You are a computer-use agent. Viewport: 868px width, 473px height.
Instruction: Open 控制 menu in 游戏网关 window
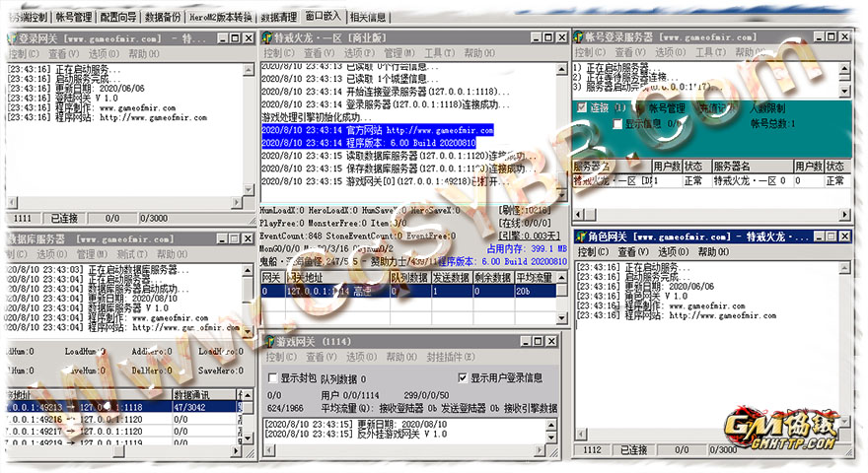click(281, 358)
